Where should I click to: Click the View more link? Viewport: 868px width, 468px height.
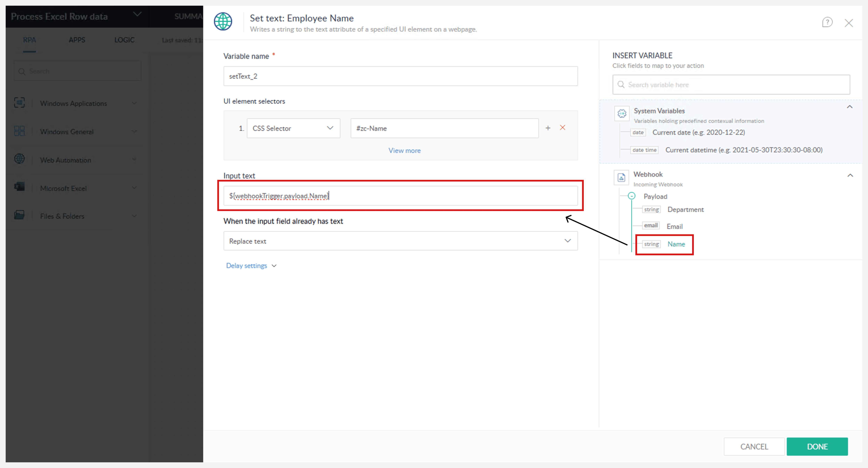[404, 151]
